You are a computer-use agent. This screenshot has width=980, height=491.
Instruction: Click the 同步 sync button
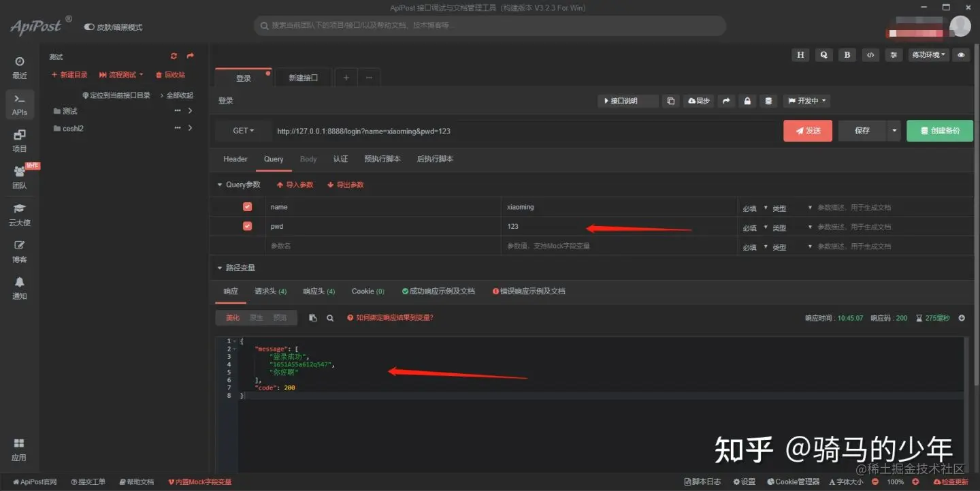(x=699, y=101)
